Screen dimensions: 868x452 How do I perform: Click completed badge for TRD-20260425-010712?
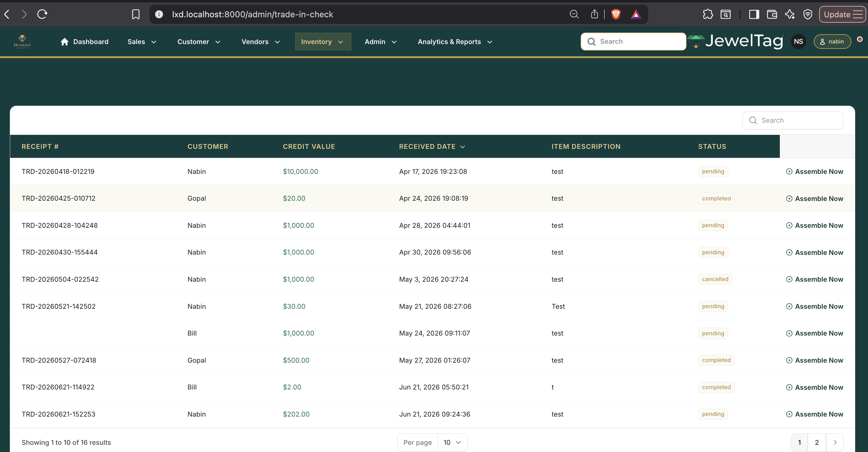[x=716, y=198]
